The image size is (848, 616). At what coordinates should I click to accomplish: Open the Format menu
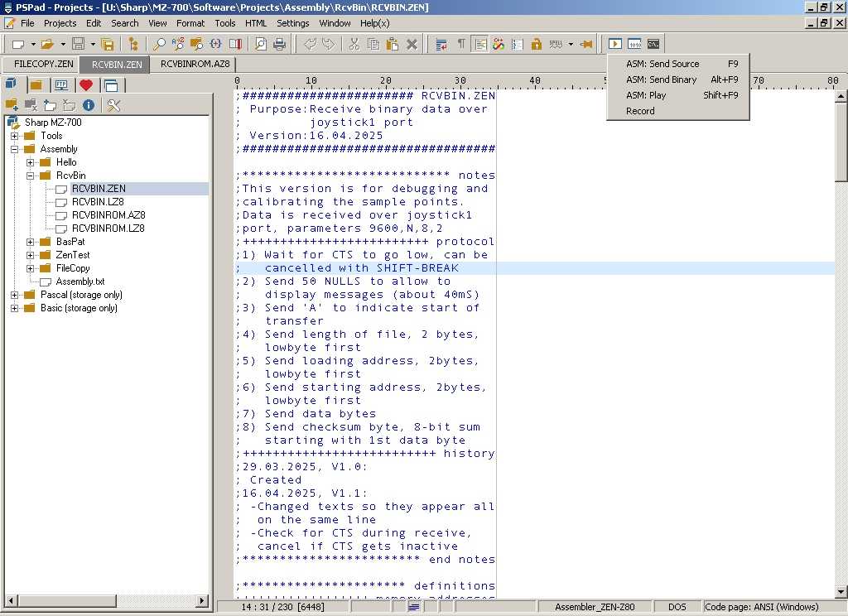click(x=190, y=23)
